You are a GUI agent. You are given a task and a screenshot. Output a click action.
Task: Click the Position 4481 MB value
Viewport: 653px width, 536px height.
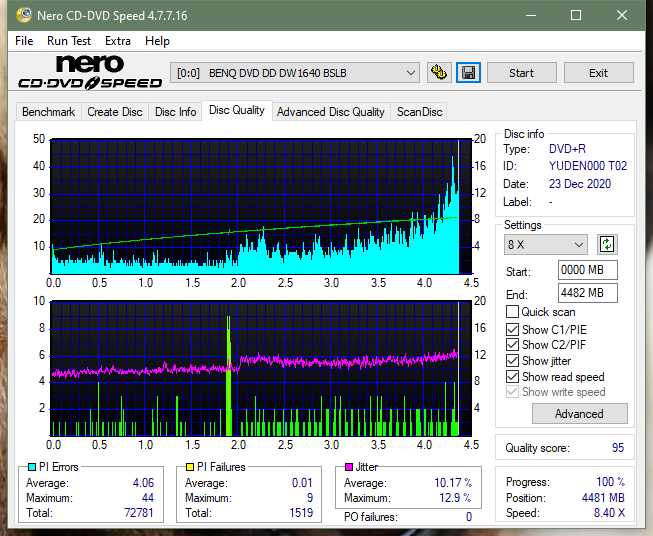[x=603, y=498]
